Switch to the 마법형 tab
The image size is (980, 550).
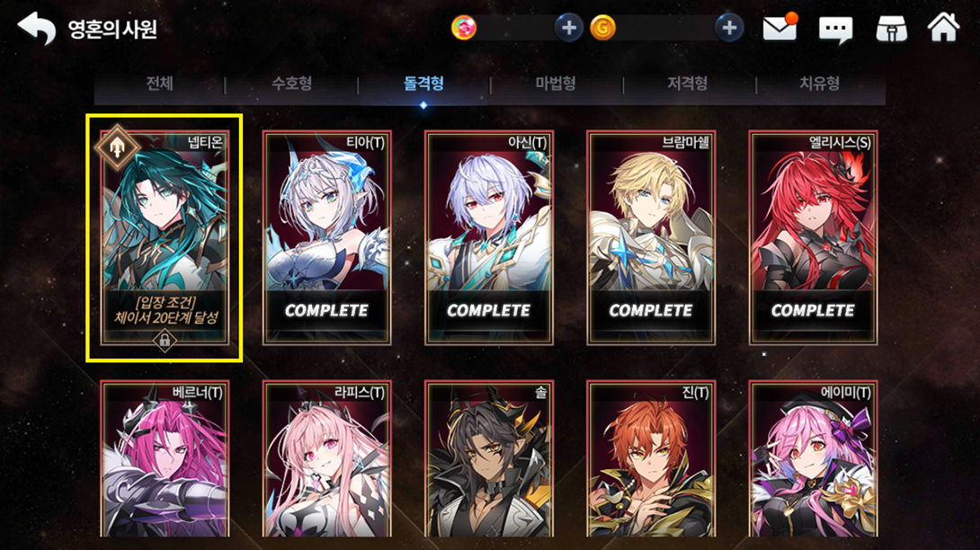click(x=556, y=83)
